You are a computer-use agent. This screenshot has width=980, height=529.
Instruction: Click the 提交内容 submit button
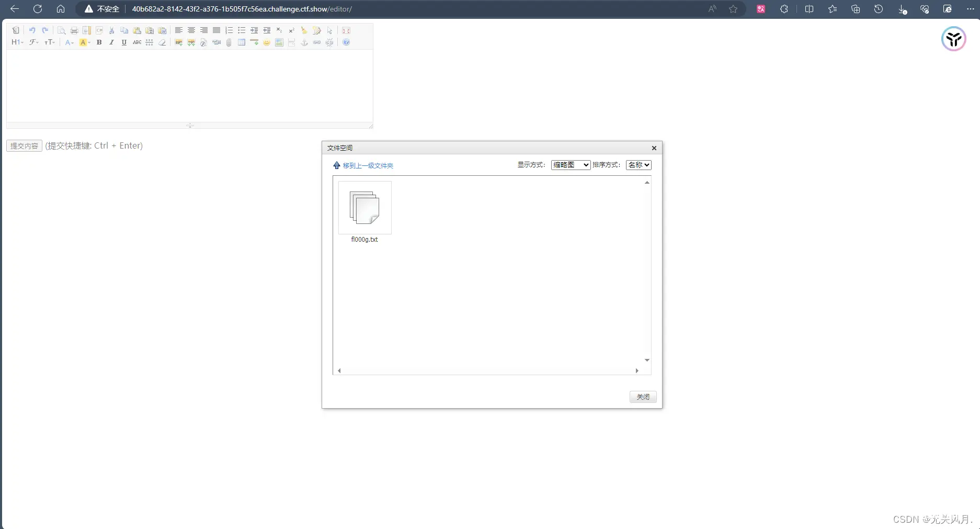tap(24, 146)
